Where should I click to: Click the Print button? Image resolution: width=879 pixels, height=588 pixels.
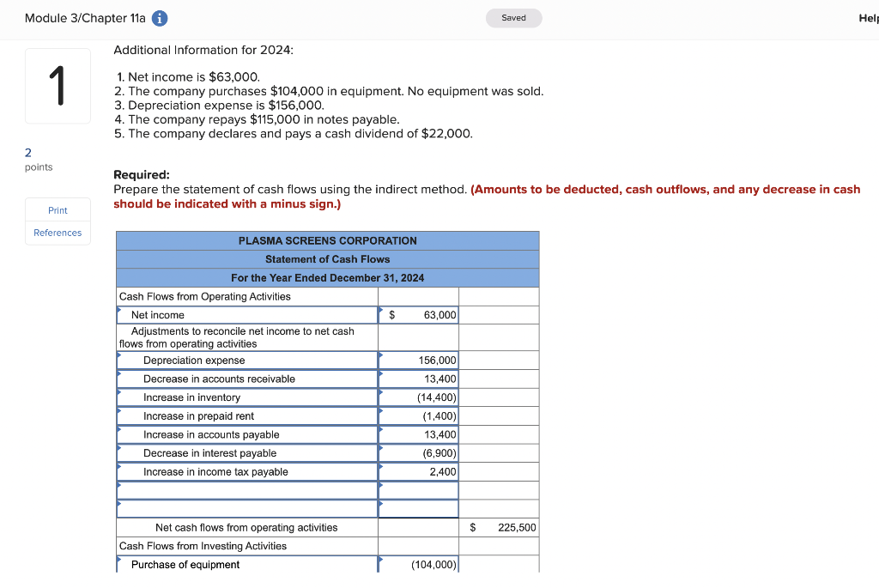(x=58, y=209)
